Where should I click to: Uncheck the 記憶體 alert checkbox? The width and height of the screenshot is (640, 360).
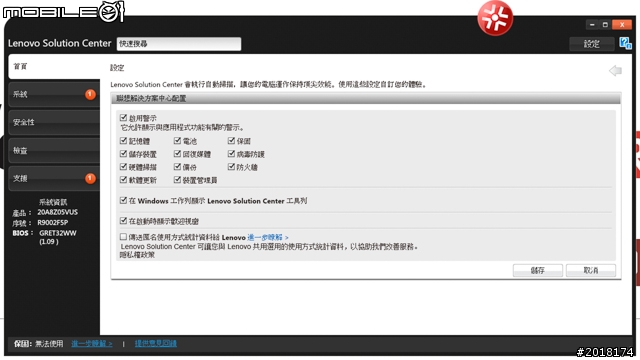point(123,140)
